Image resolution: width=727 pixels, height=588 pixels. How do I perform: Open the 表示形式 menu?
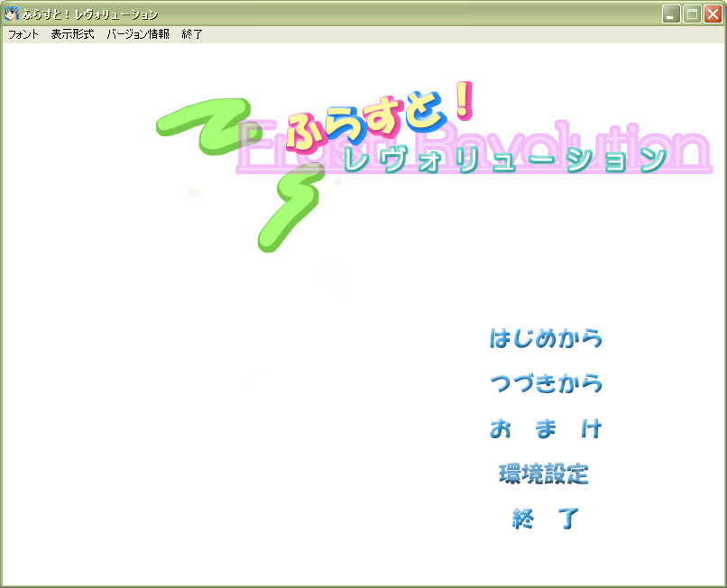coord(72,34)
